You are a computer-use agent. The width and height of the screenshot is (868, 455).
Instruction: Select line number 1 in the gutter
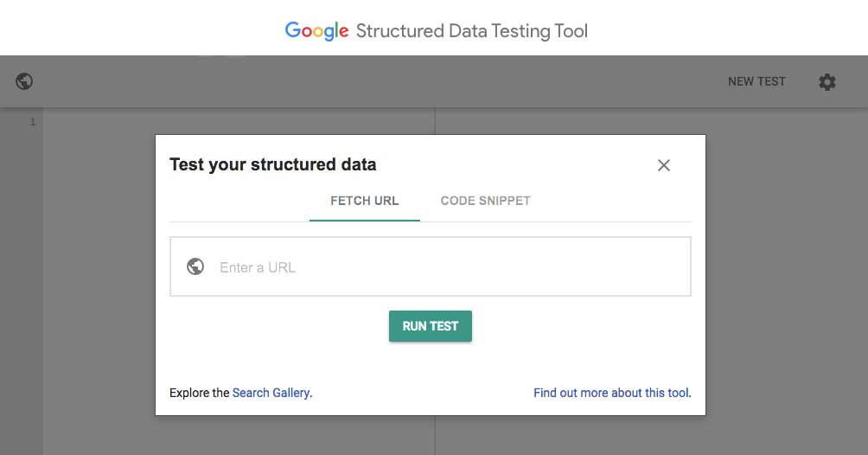(x=33, y=122)
